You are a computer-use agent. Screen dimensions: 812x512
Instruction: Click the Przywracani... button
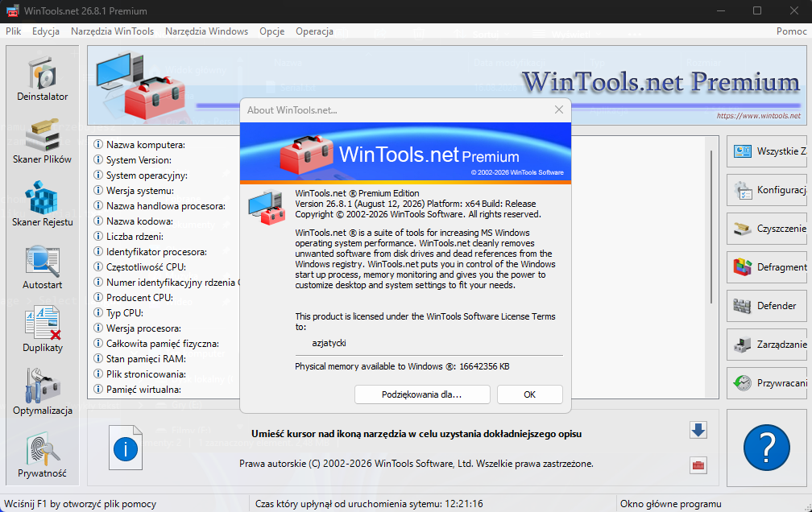click(x=767, y=382)
